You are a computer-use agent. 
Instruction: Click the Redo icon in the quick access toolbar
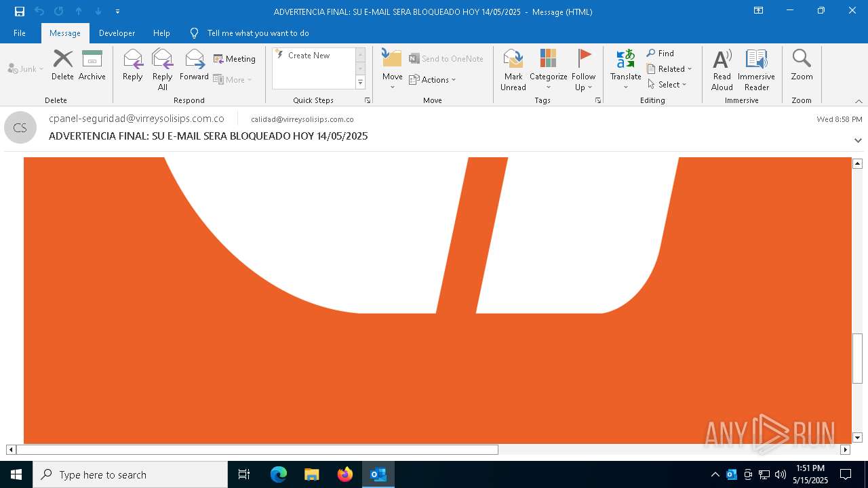tap(59, 12)
